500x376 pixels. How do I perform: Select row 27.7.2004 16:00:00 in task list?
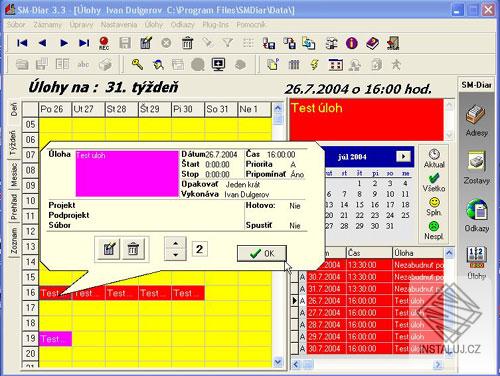tap(372, 313)
